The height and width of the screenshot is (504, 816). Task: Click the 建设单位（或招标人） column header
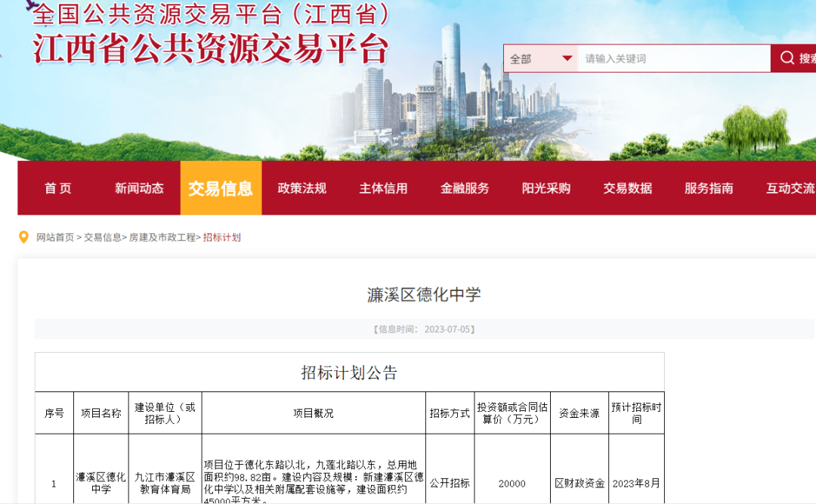[x=165, y=413]
